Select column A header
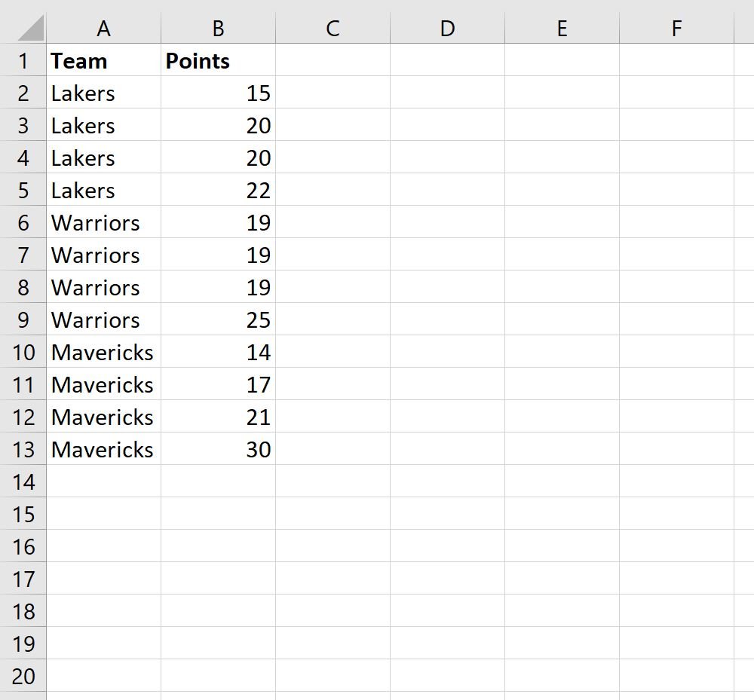This screenshot has height=700, width=754. pos(103,29)
